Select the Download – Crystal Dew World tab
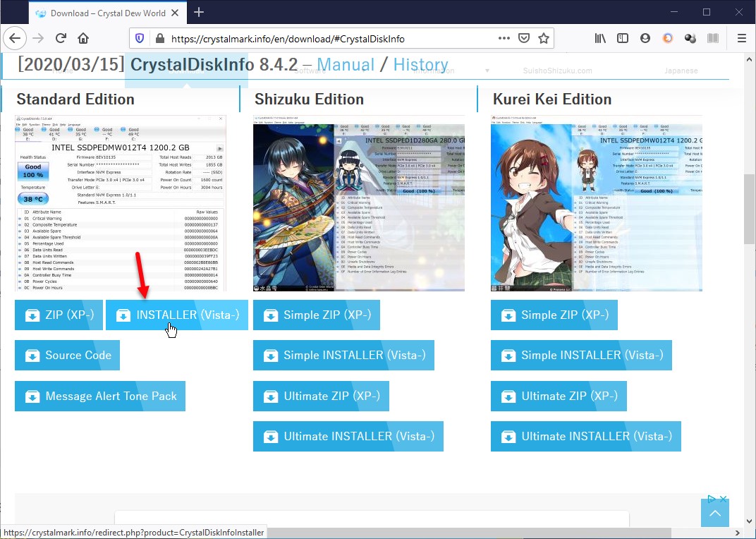Viewport: 756px width, 539px height. point(108,13)
